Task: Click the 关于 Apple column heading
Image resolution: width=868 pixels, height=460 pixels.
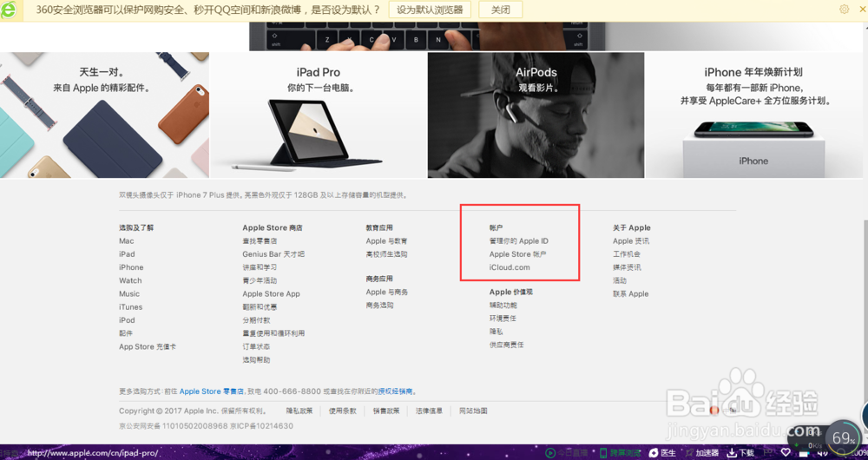Action: (632, 227)
